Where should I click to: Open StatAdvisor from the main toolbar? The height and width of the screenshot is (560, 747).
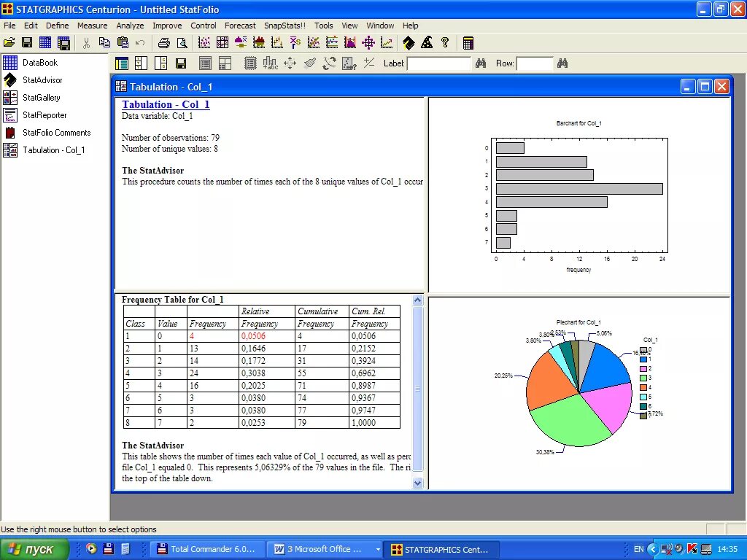click(x=409, y=43)
